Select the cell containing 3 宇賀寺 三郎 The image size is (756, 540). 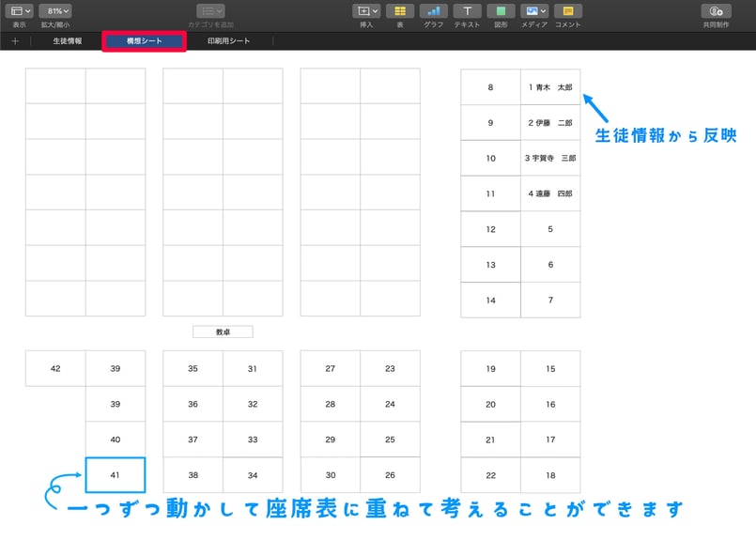pos(550,158)
